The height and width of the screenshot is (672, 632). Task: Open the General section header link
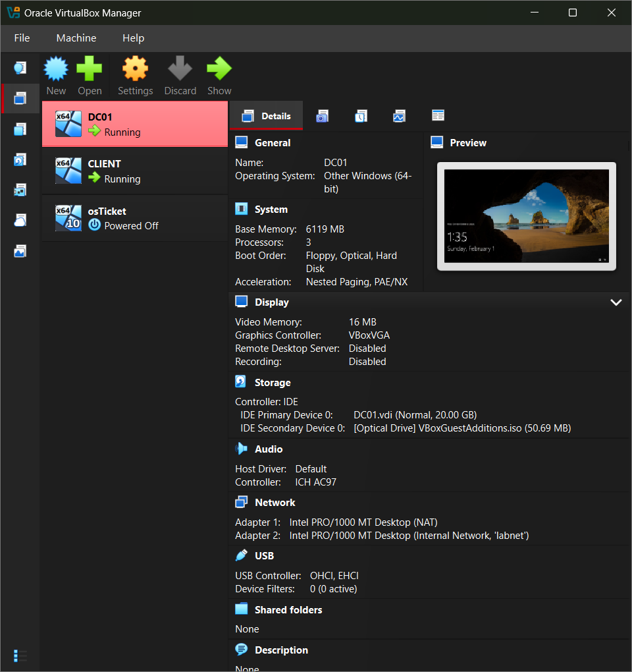tap(273, 143)
